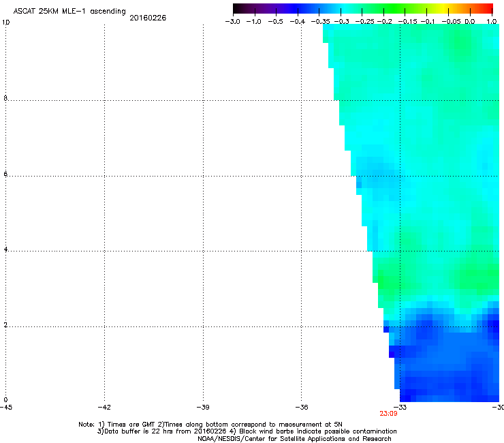
Task: Click the longitude axis label '-45'
Action: (x=6, y=408)
